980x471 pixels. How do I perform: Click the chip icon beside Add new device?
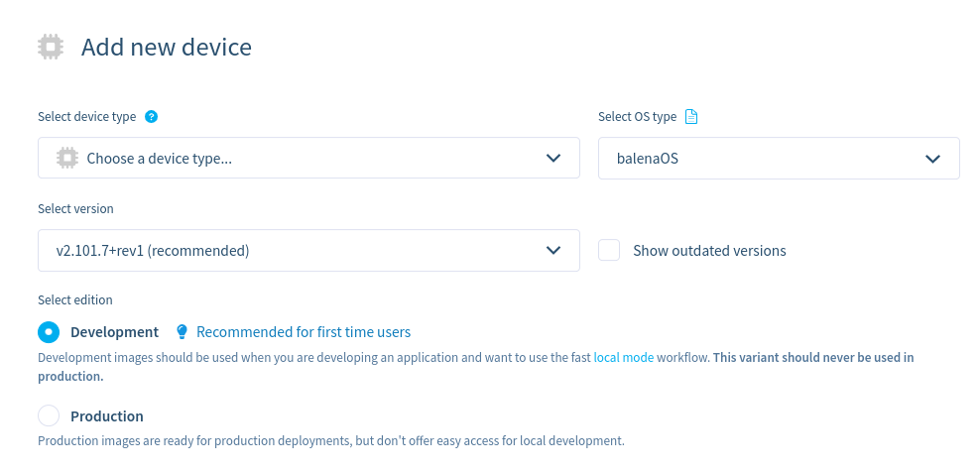coord(50,47)
